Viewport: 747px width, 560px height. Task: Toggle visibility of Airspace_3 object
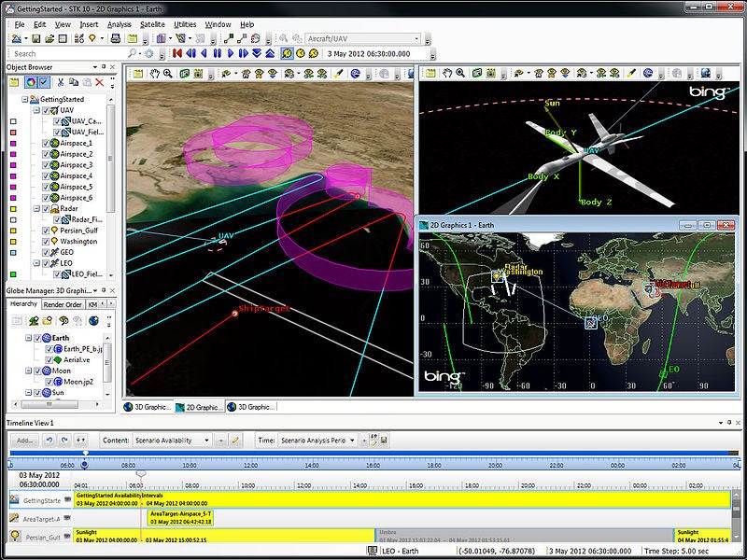(45, 164)
